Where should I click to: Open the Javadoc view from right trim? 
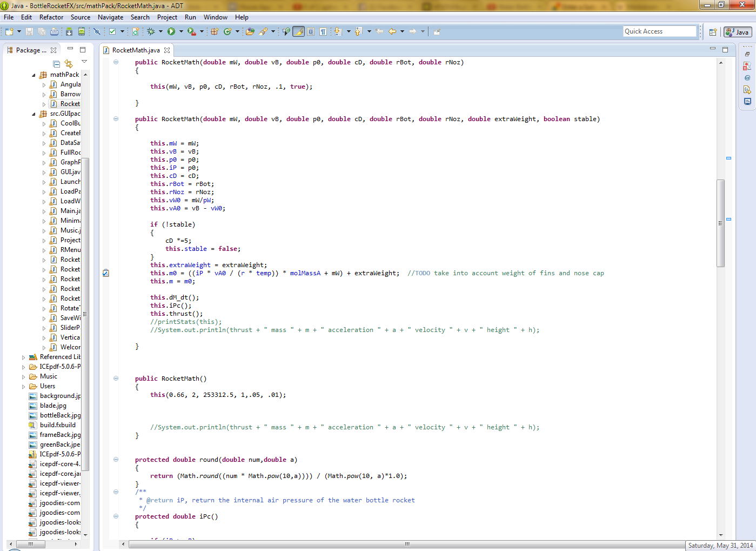coord(747,78)
